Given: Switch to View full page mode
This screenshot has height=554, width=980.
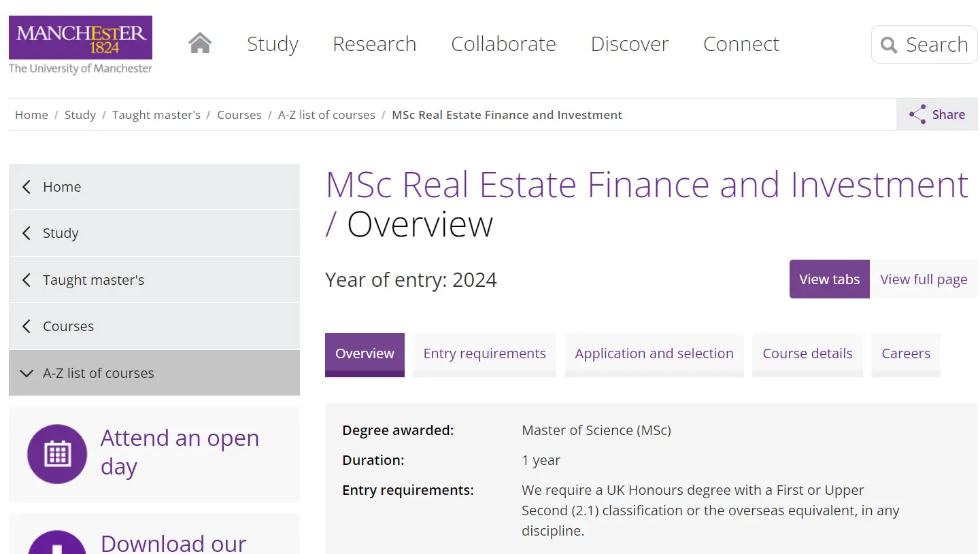Looking at the screenshot, I should (923, 279).
